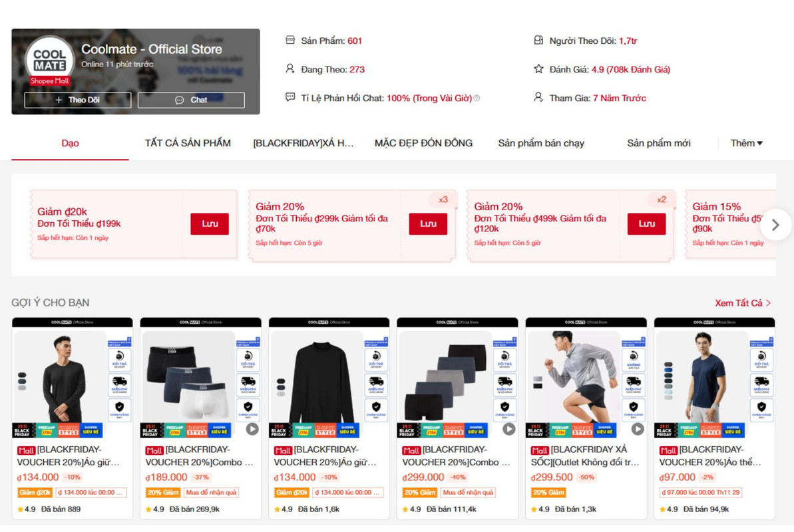Show next vouchers with right arrow
Image resolution: width=794 pixels, height=532 pixels.
pyautogui.click(x=775, y=225)
